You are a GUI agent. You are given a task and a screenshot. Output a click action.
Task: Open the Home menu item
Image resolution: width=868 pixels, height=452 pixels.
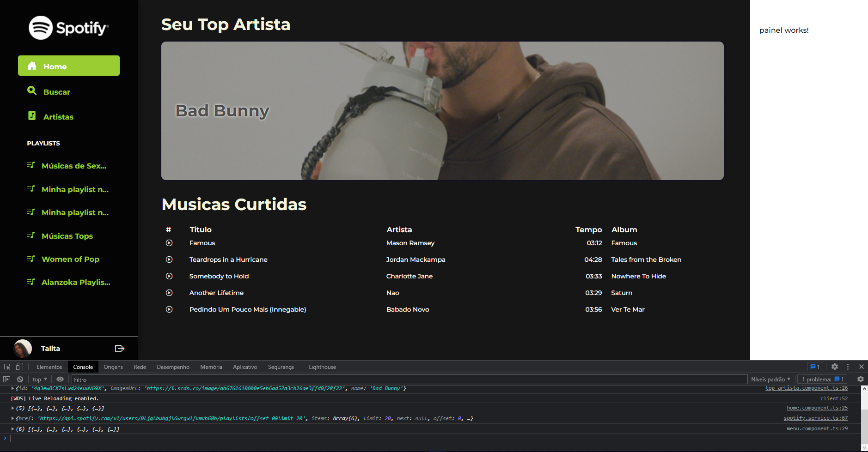pyautogui.click(x=69, y=66)
